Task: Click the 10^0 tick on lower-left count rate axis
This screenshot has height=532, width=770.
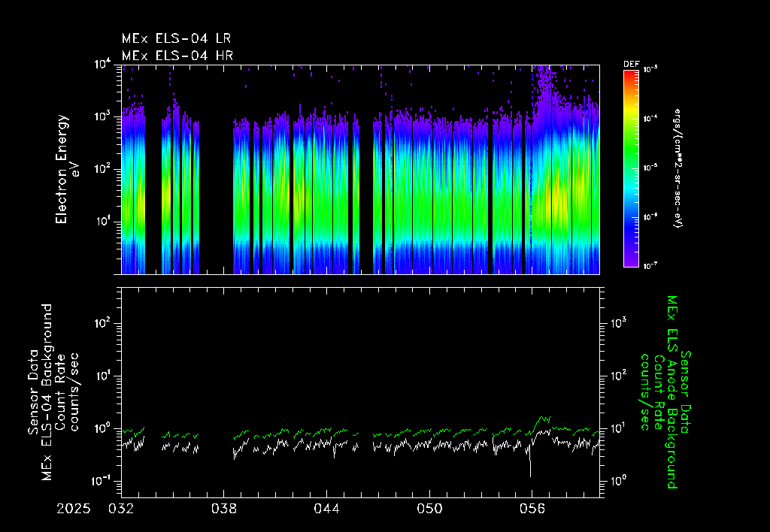Action: [x=103, y=429]
